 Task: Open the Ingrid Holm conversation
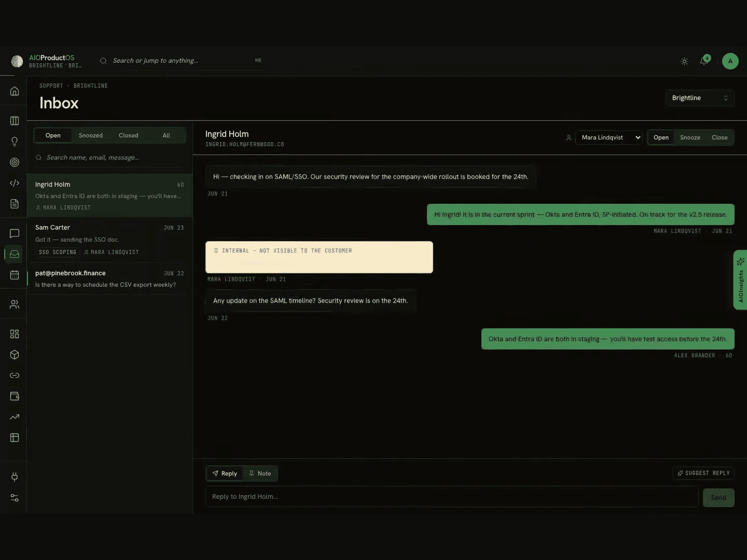(109, 195)
